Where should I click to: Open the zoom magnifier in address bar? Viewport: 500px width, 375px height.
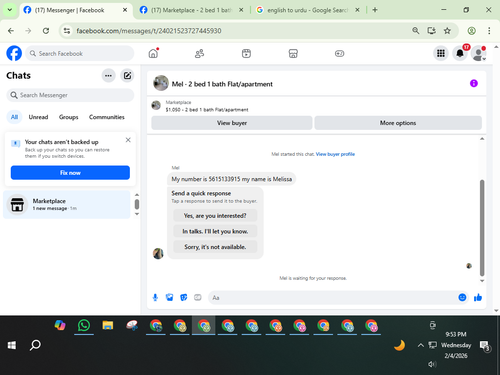(x=416, y=31)
